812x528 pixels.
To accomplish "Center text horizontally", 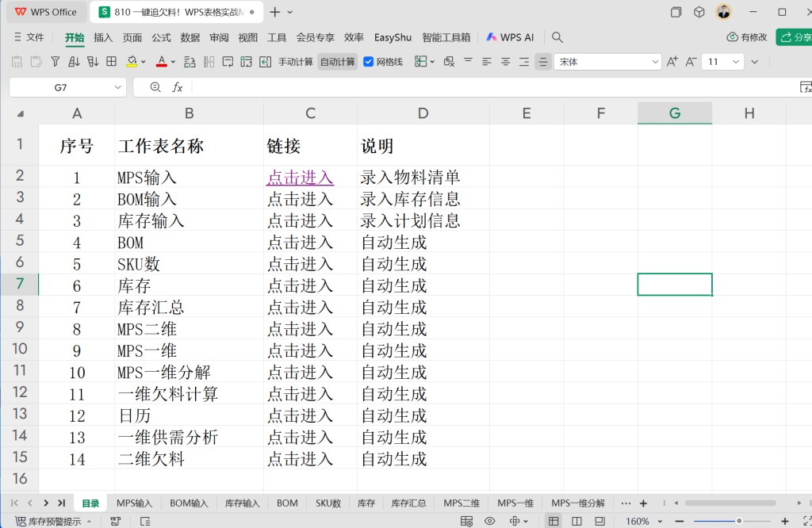I will pos(505,62).
